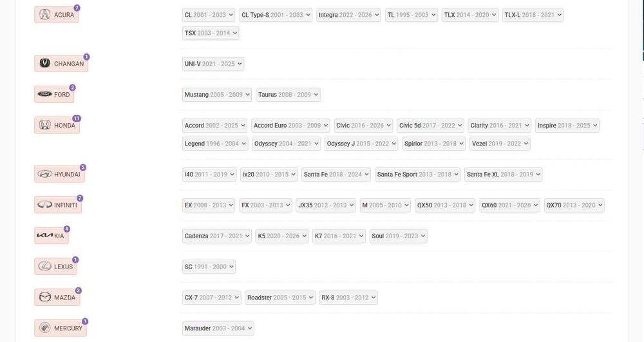Click the Hyundai logo icon
The height and width of the screenshot is (342, 644).
pos(45,174)
